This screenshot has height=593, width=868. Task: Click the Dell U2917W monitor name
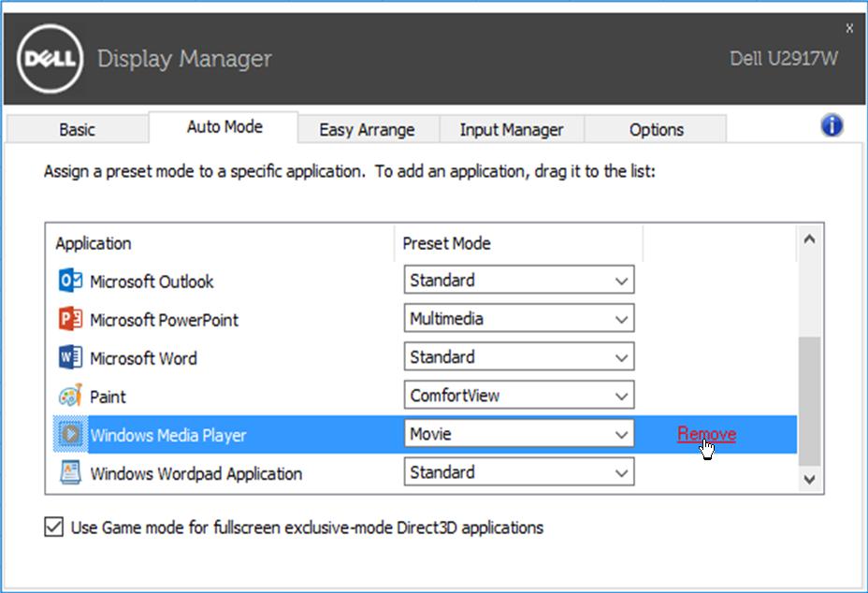click(784, 58)
